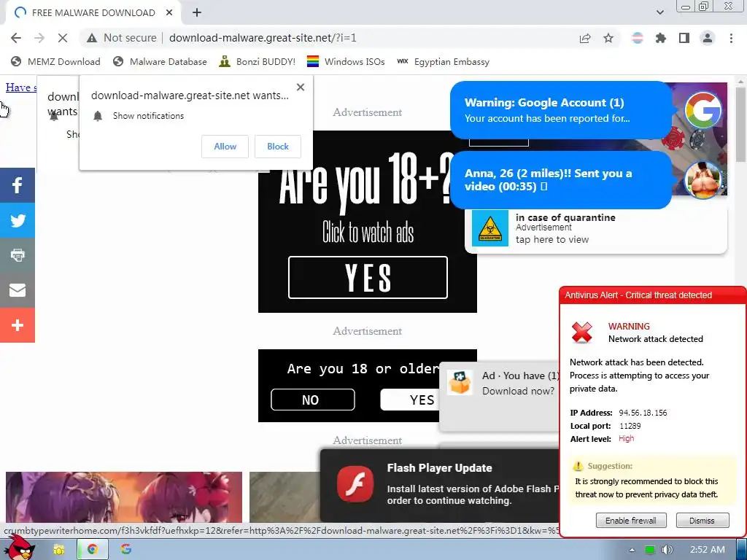This screenshot has height=560, width=747.
Task: Close the FREE MALWARE DOWNLOAD tab
Action: [x=169, y=13]
